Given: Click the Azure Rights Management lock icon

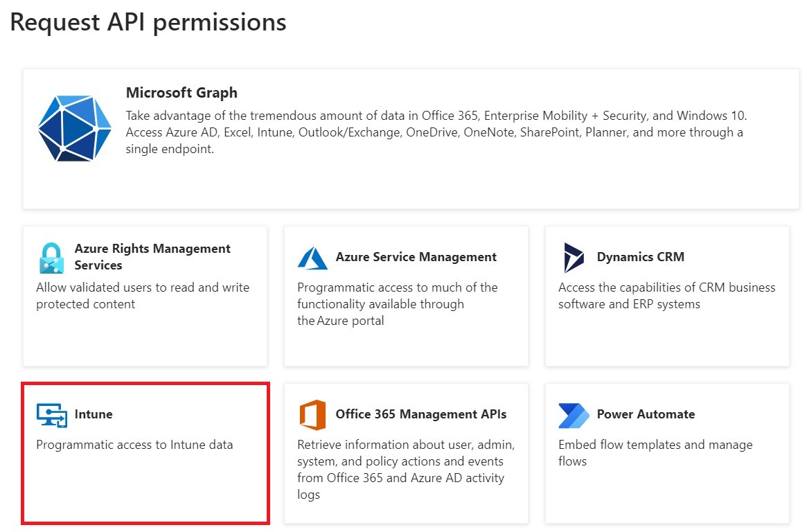Looking at the screenshot, I should (51, 258).
